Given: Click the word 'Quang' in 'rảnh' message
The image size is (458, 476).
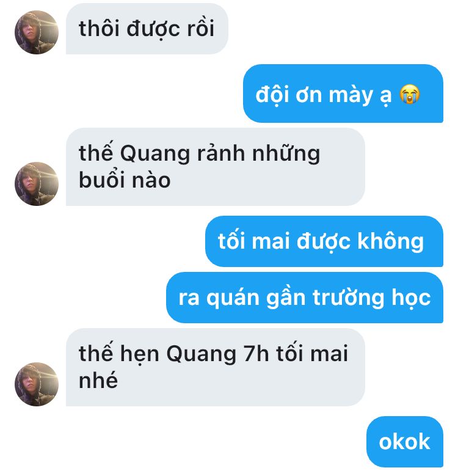Looking at the screenshot, I should (155, 154).
